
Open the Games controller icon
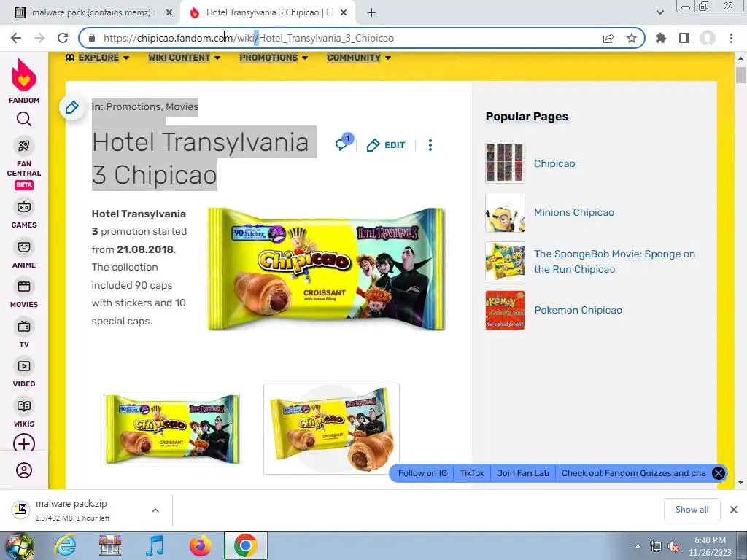24,207
